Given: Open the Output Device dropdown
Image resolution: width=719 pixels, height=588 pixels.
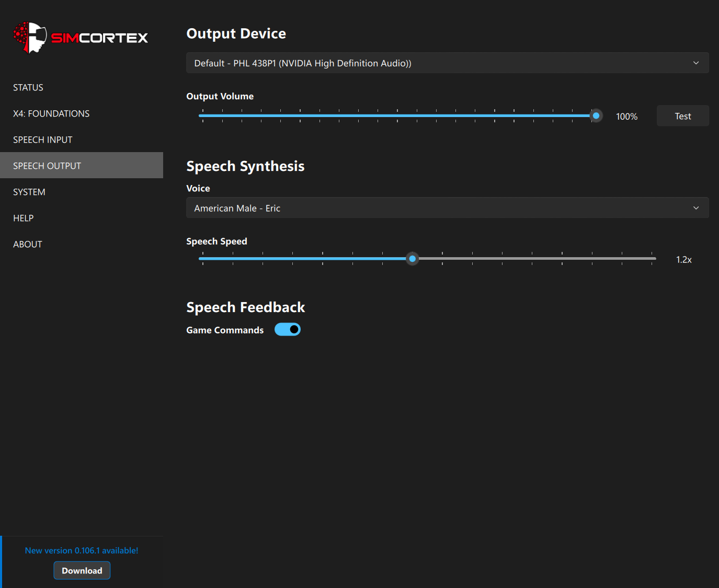Looking at the screenshot, I should tap(448, 63).
